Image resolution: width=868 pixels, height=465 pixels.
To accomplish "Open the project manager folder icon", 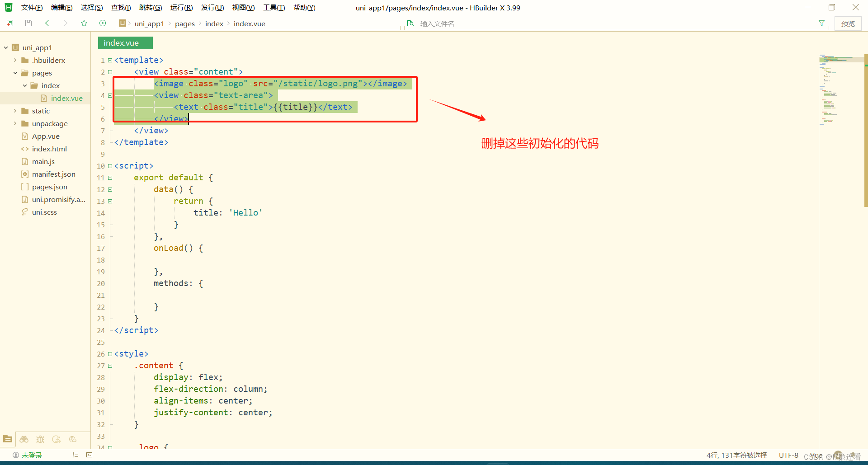I will 8,439.
